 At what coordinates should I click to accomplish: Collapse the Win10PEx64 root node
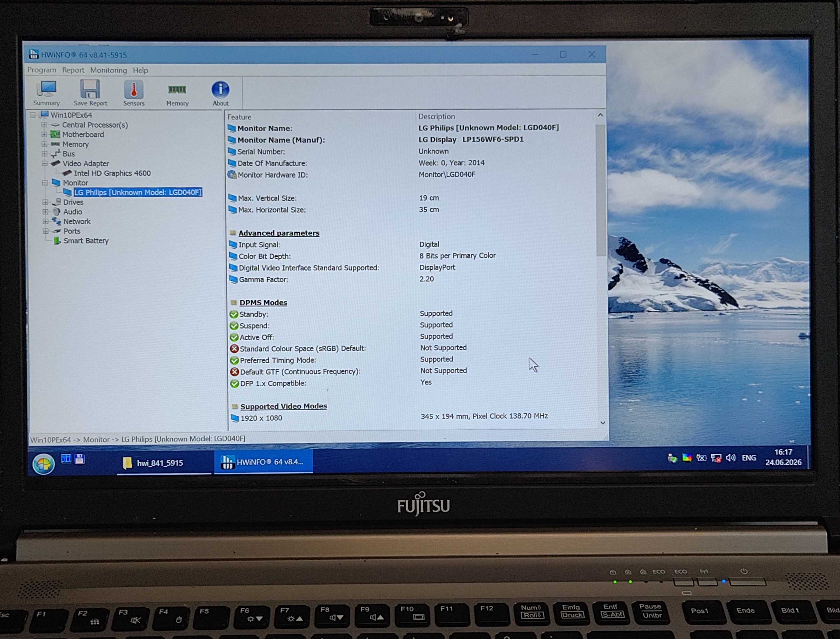(33, 115)
